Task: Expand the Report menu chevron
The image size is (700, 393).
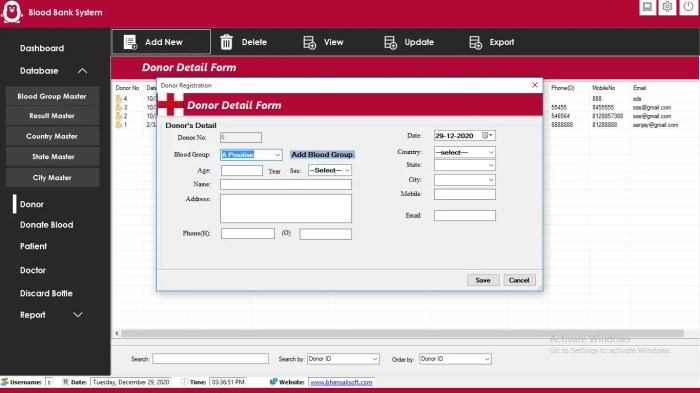Action: [x=78, y=315]
